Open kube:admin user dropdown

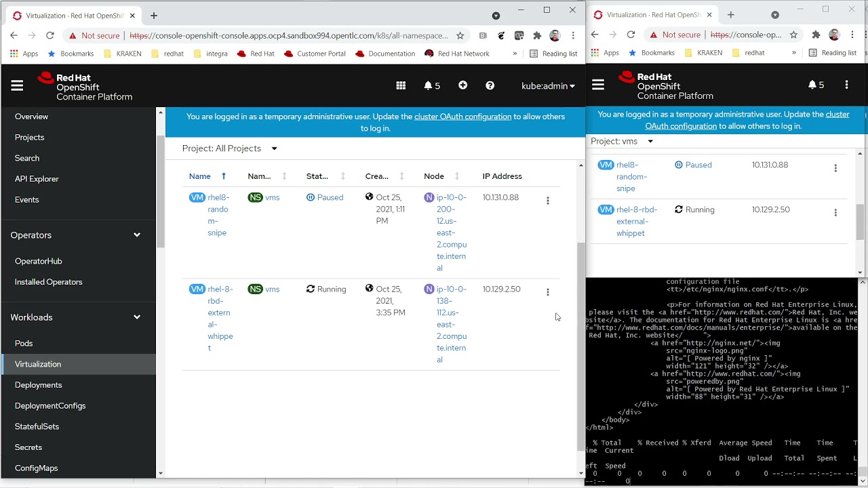tap(548, 86)
